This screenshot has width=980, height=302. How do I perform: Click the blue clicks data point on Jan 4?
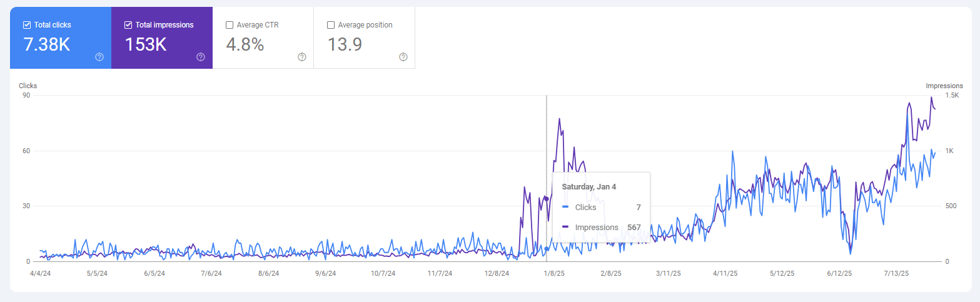click(x=547, y=249)
